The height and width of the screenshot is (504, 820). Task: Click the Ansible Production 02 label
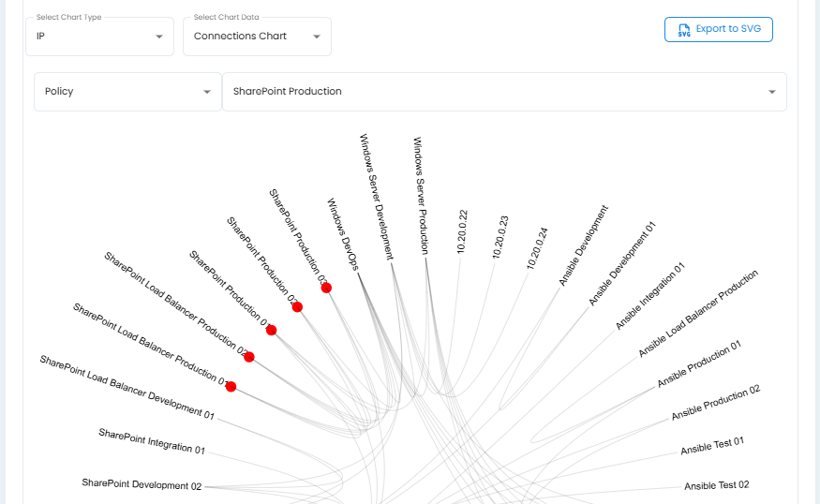[716, 403]
